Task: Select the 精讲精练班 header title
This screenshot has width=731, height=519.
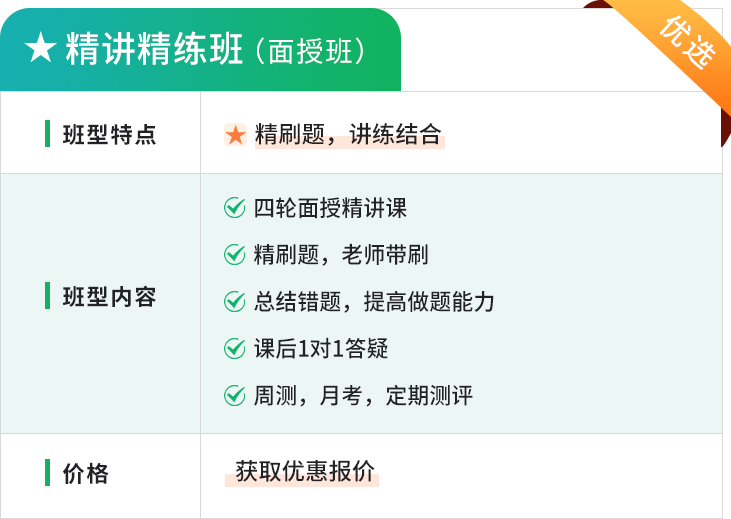Action: click(x=154, y=48)
